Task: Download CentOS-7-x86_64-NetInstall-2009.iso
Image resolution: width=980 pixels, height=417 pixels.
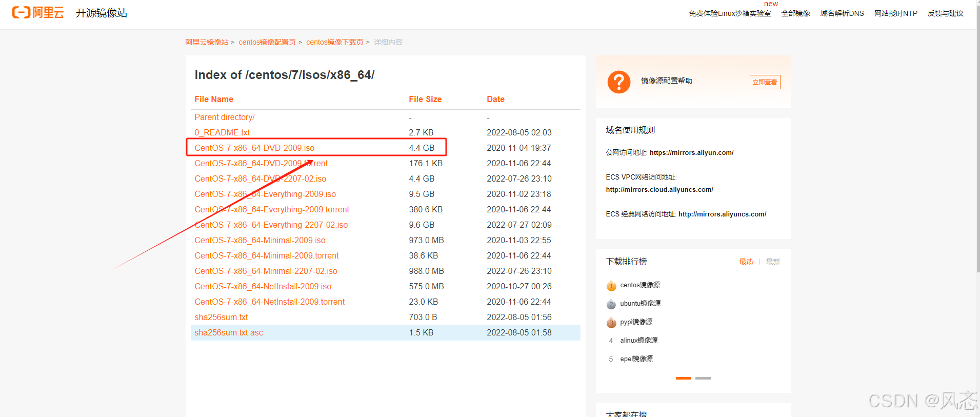Action: point(263,286)
